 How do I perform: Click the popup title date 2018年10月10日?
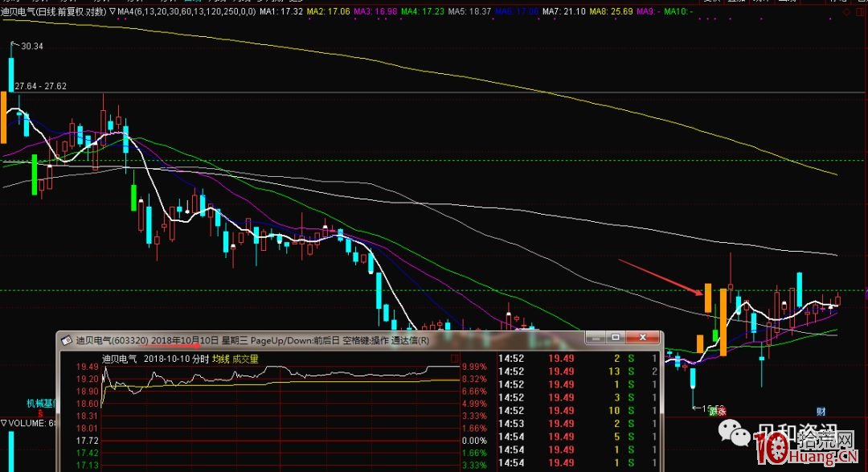[185, 340]
